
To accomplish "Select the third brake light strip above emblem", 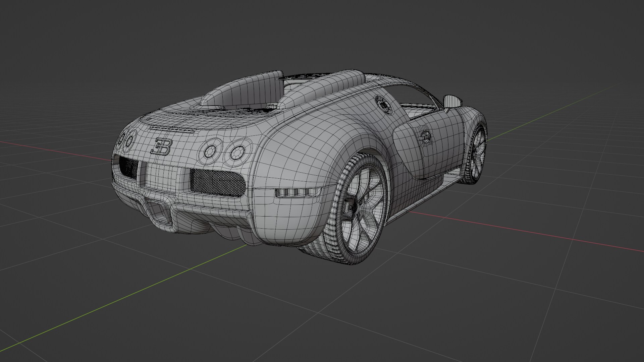I will (x=172, y=129).
